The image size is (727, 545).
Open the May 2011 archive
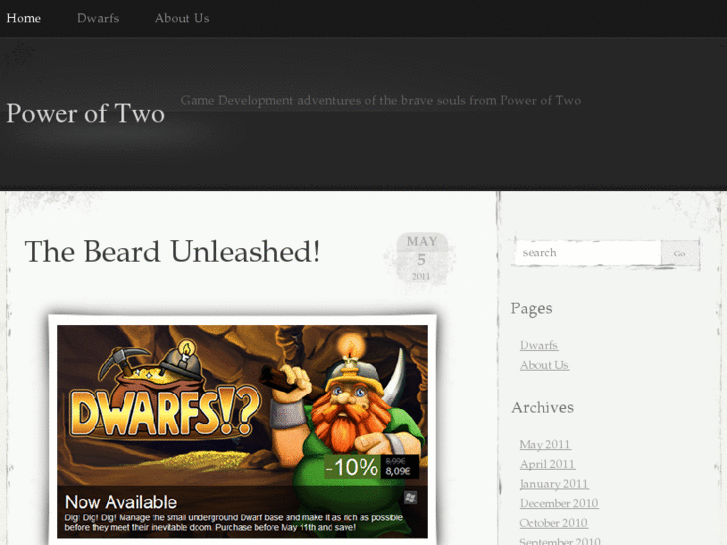click(545, 444)
